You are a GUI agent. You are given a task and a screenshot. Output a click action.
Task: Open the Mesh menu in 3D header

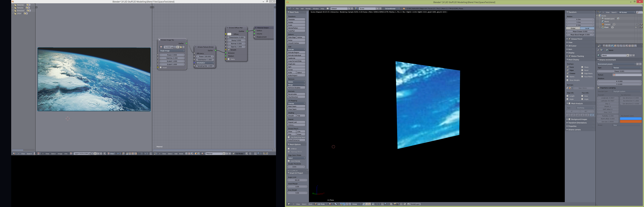310,204
